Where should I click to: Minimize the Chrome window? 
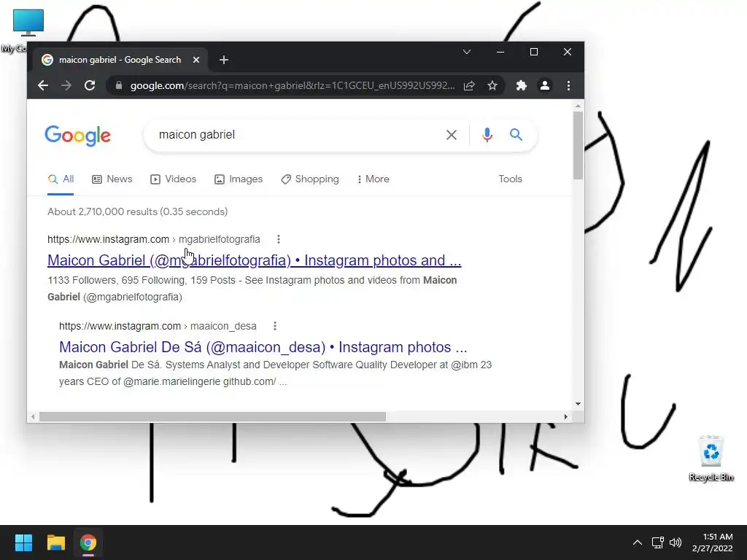coord(500,52)
